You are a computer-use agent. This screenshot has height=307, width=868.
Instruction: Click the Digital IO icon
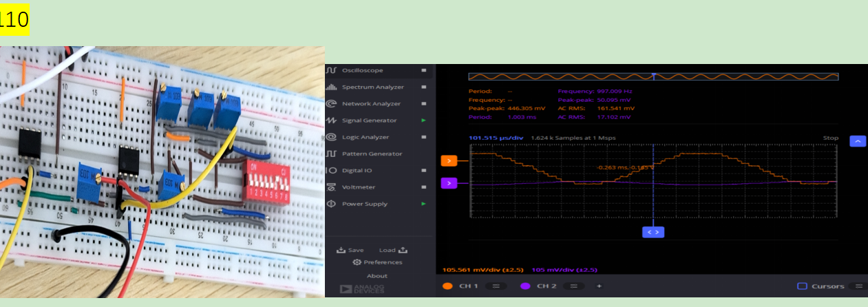[331, 171]
